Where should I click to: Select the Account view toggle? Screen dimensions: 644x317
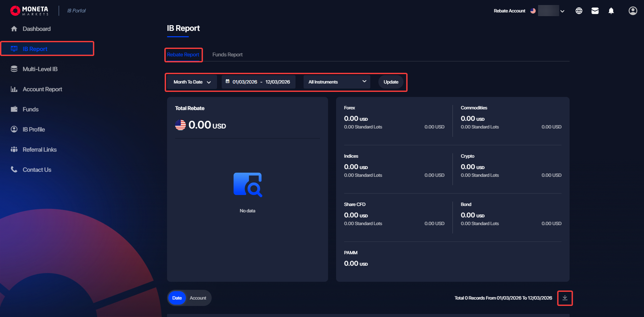[198, 298]
